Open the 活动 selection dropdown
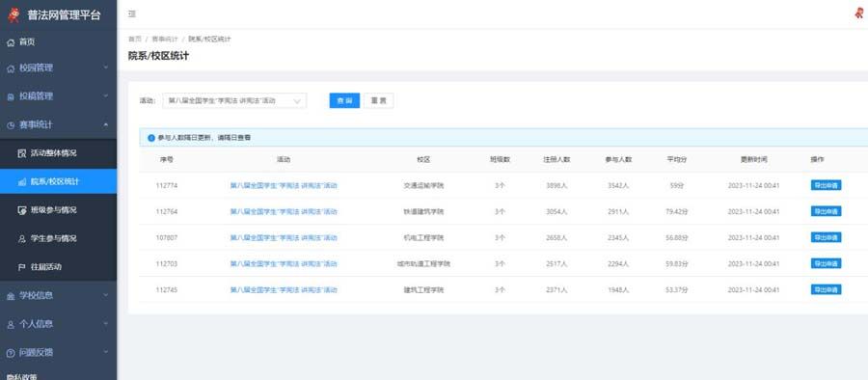The width and height of the screenshot is (868, 380). pos(234,101)
